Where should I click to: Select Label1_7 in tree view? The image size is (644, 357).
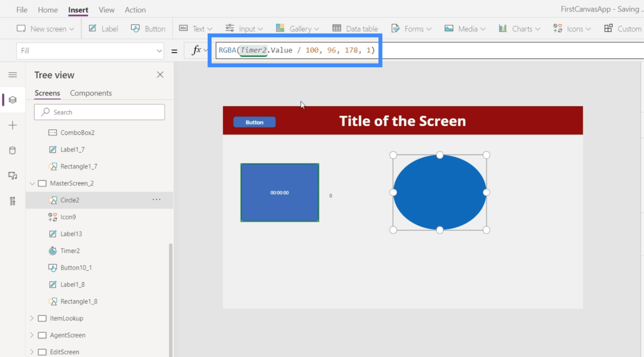(72, 149)
